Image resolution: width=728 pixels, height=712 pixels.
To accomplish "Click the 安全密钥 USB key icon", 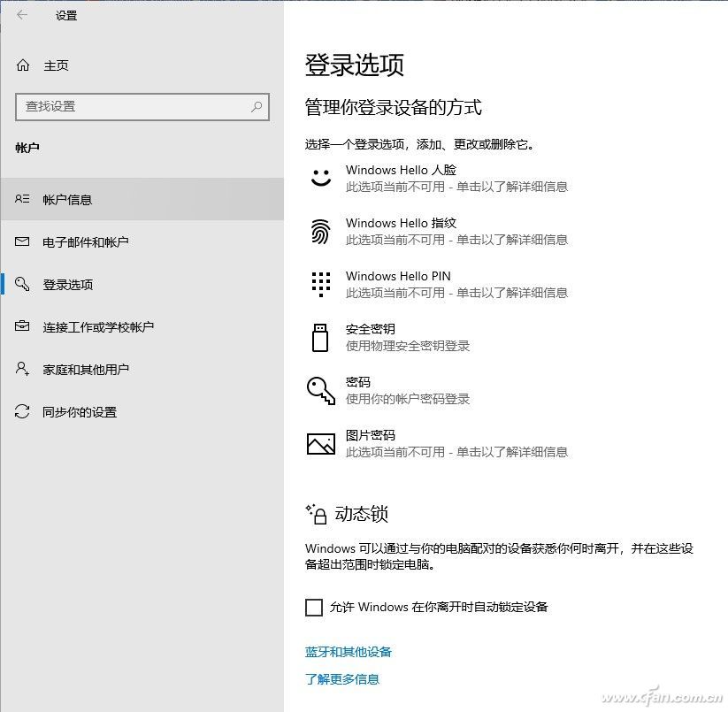I will [321, 337].
